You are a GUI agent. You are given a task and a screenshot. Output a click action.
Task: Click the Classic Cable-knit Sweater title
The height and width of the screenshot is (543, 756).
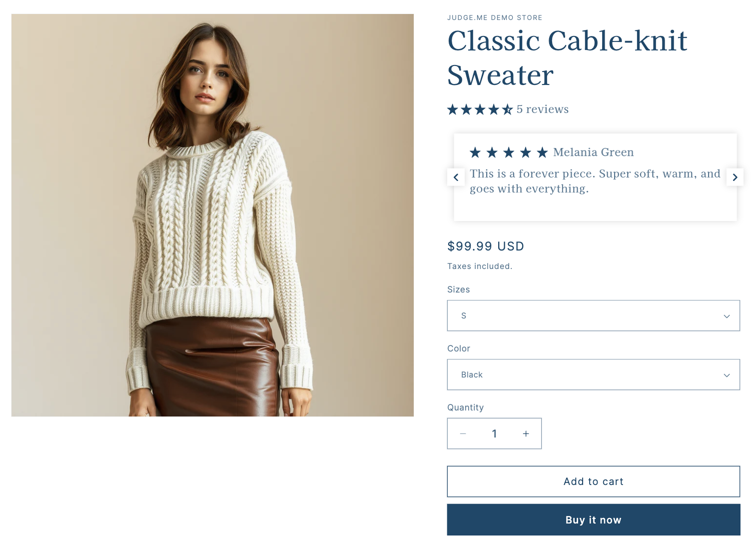(x=567, y=57)
